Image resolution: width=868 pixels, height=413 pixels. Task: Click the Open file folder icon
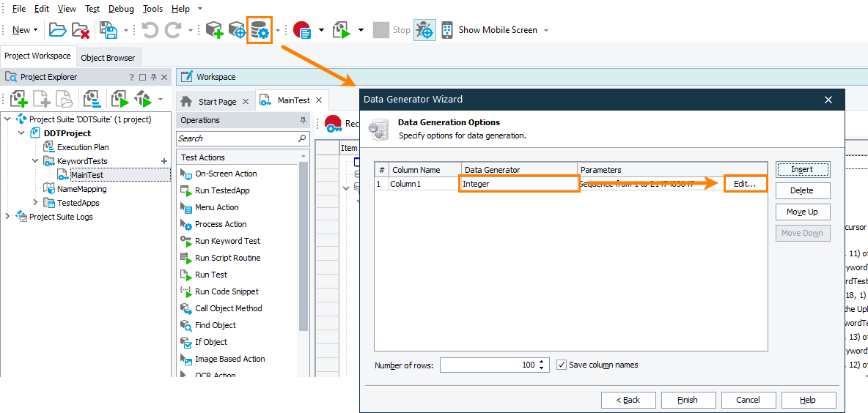(58, 30)
